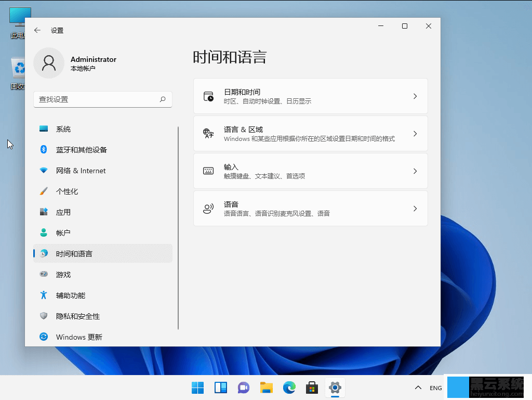The width and height of the screenshot is (532, 400).
Task: Open the Privacy & security shield icon
Action: [x=44, y=316]
